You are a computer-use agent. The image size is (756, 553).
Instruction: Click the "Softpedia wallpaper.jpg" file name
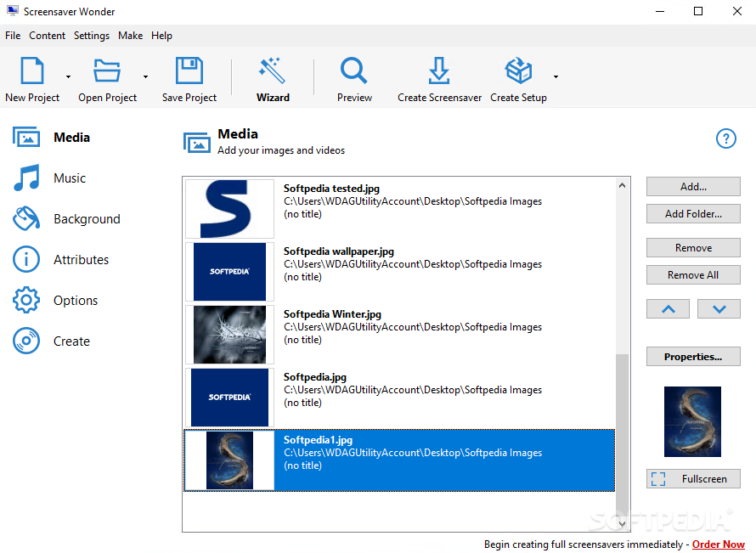338,251
